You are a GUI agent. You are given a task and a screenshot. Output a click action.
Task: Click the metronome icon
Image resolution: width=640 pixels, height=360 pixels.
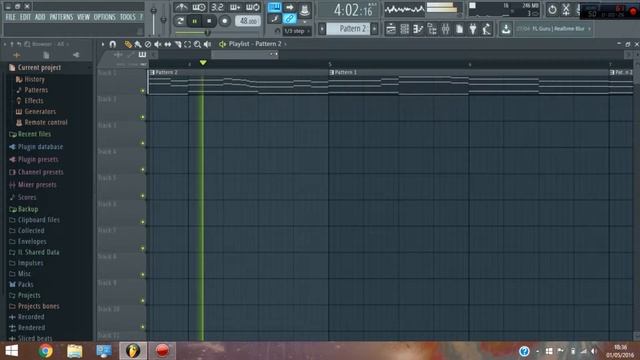click(181, 7)
